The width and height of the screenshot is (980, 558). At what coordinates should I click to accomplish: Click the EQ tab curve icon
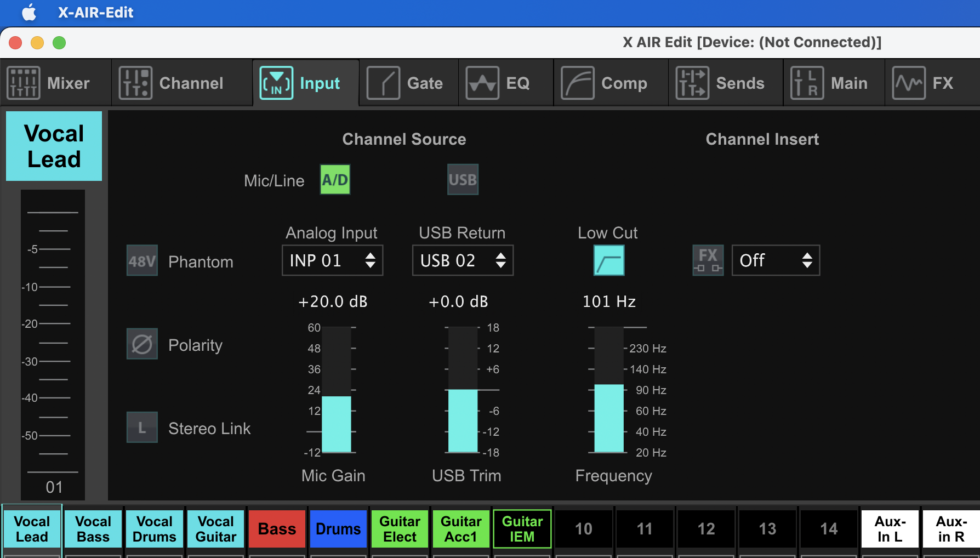click(482, 83)
